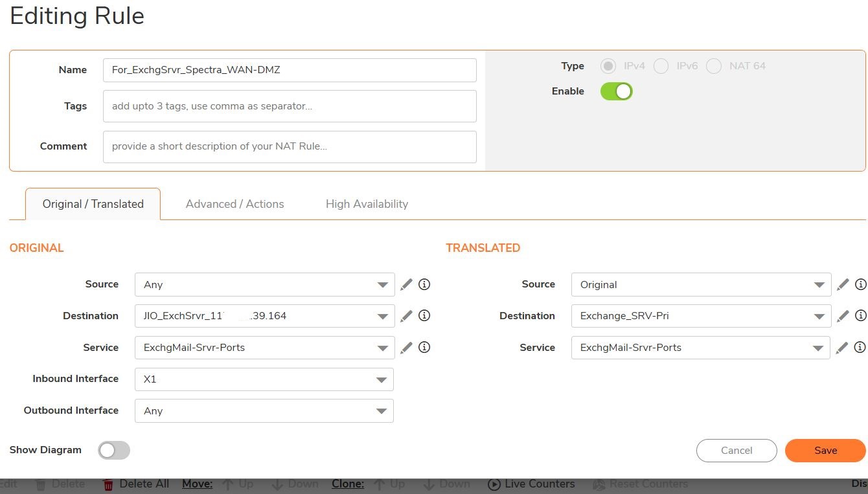This screenshot has height=494, width=868.
Task: Edit the Original Source address object pencil
Action: click(x=406, y=284)
